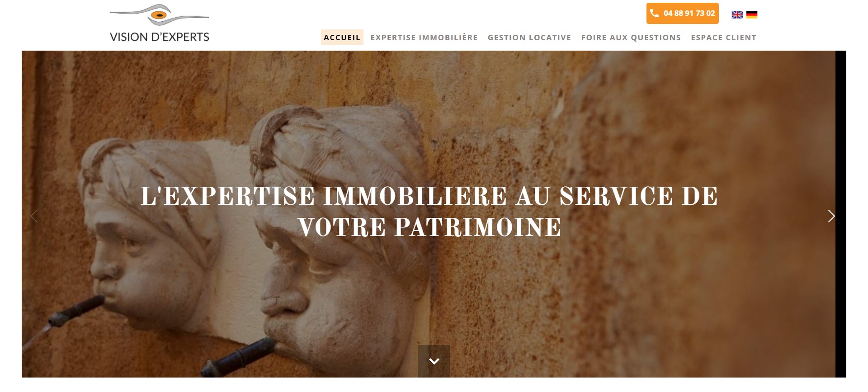This screenshot has height=392, width=868.
Task: Go to previous slide arrow
Action: pos(34,216)
